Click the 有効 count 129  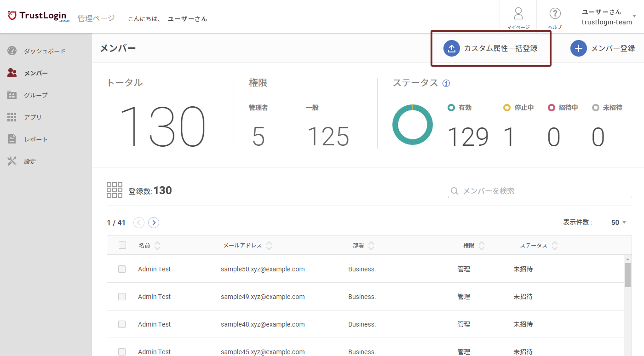(x=468, y=137)
